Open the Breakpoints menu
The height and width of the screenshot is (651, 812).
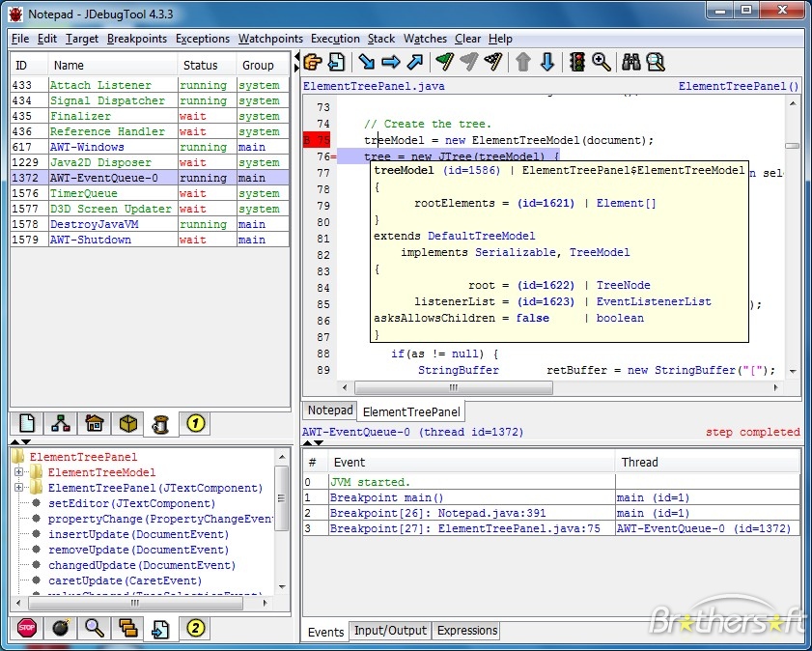click(x=137, y=39)
